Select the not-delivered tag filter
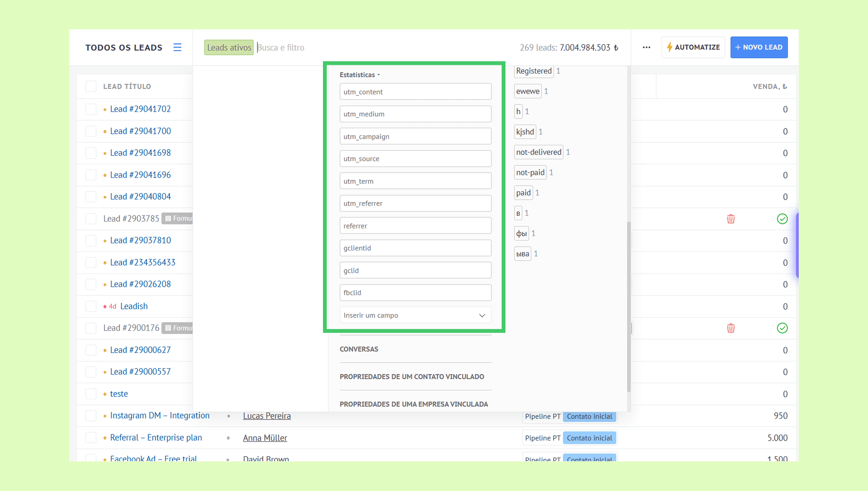Screen dimensions: 868x491 538,152
